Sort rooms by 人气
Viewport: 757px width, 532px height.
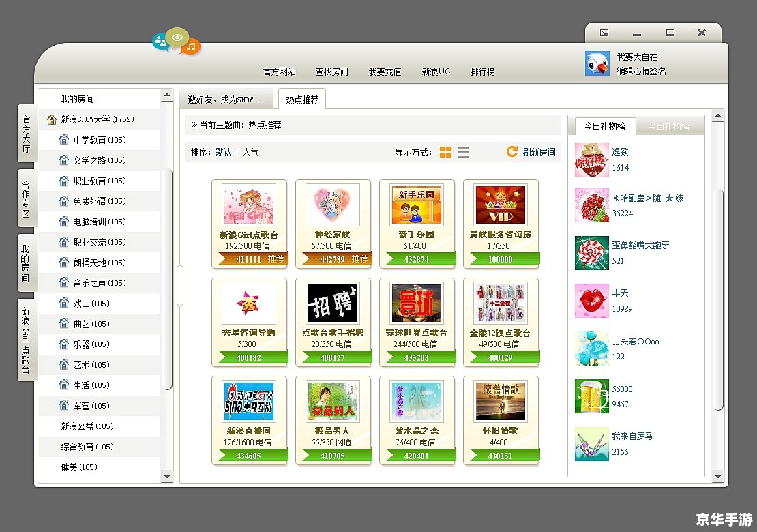click(x=250, y=152)
